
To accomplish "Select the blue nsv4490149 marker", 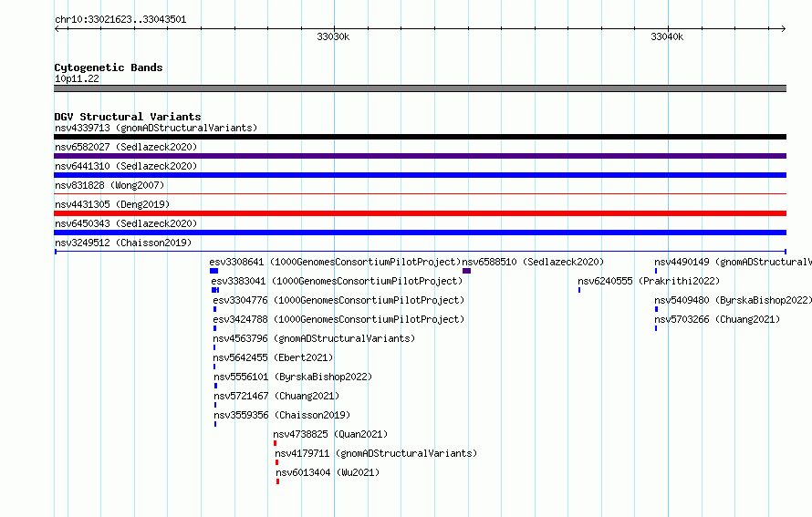I will tap(656, 271).
